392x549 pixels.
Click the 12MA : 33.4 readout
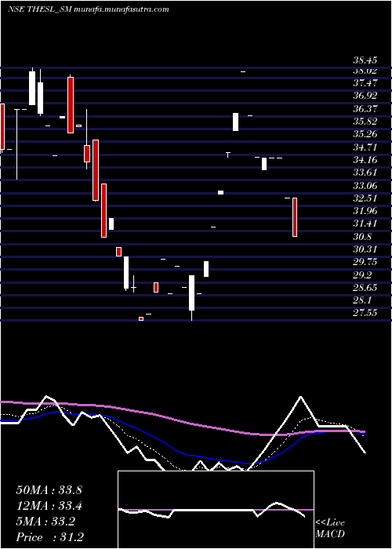pos(49,506)
